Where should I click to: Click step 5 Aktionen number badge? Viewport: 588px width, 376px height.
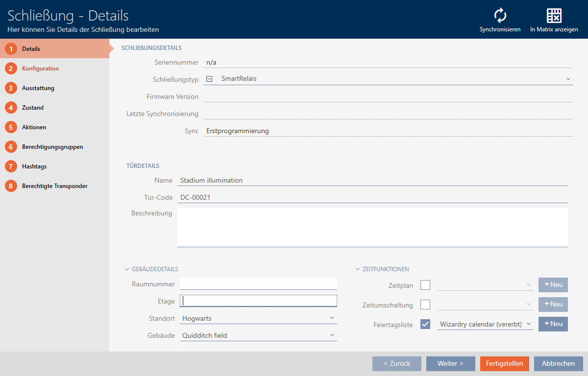tap(10, 127)
